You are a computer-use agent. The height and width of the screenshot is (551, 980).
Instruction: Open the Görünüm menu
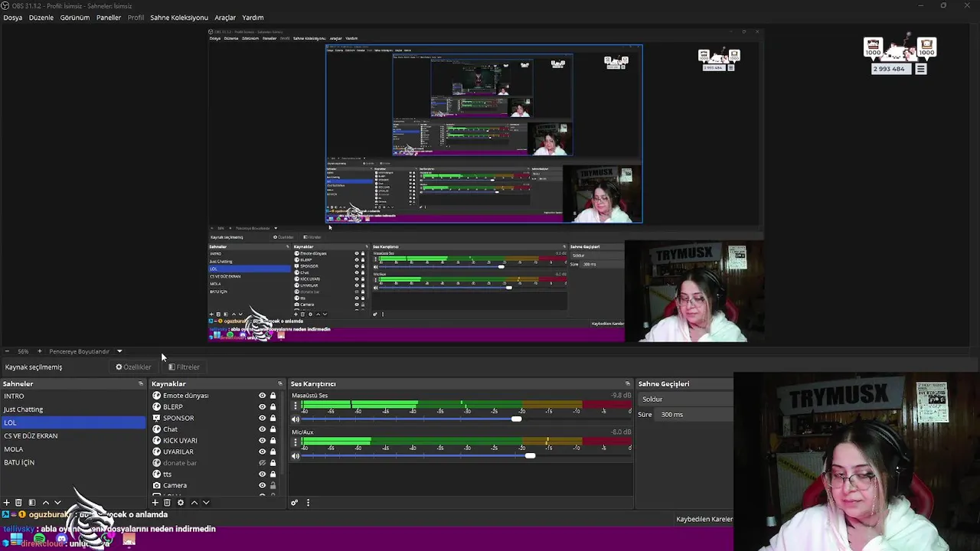click(x=75, y=18)
